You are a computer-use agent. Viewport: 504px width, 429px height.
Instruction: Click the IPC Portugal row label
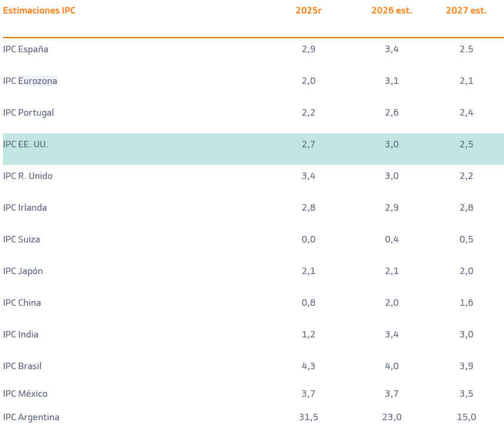28,113
